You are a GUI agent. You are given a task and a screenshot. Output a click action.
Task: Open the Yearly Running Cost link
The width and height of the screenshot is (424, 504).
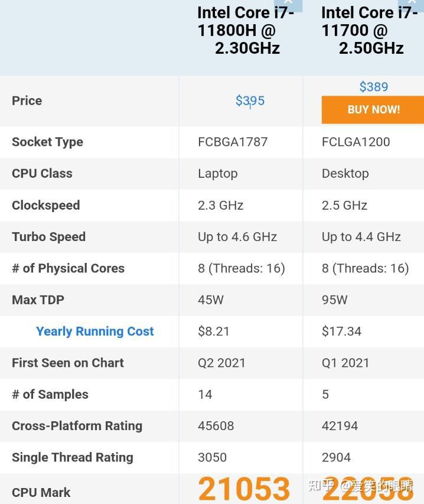click(94, 331)
